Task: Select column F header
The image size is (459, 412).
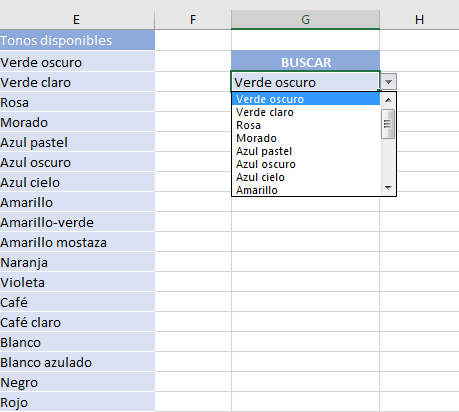Action: coord(193,20)
